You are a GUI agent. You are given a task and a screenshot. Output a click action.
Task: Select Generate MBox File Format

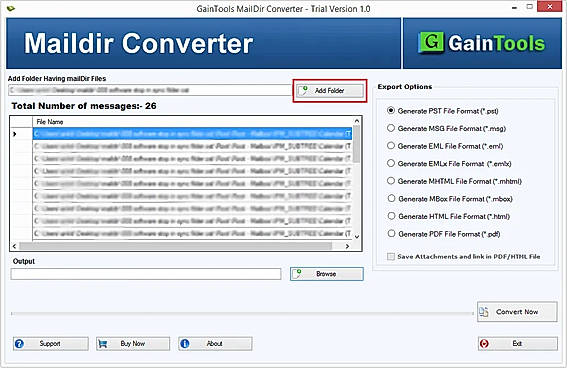click(x=391, y=198)
